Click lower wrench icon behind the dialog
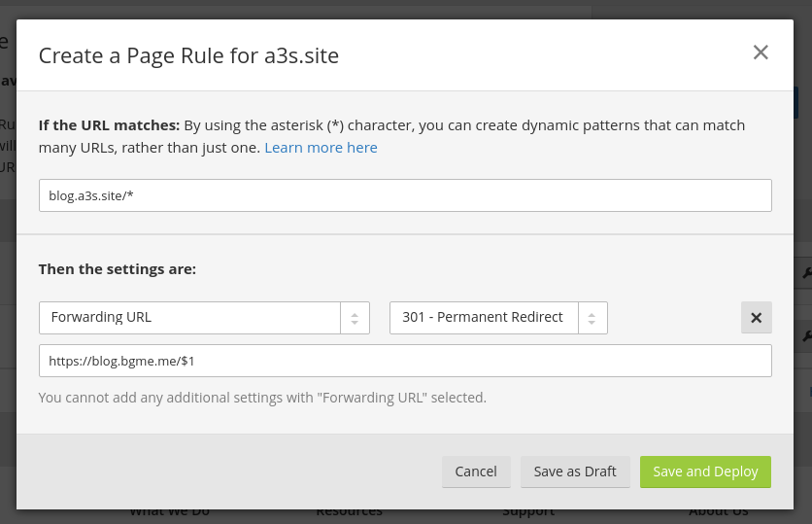812x524 pixels. pyautogui.click(x=806, y=335)
